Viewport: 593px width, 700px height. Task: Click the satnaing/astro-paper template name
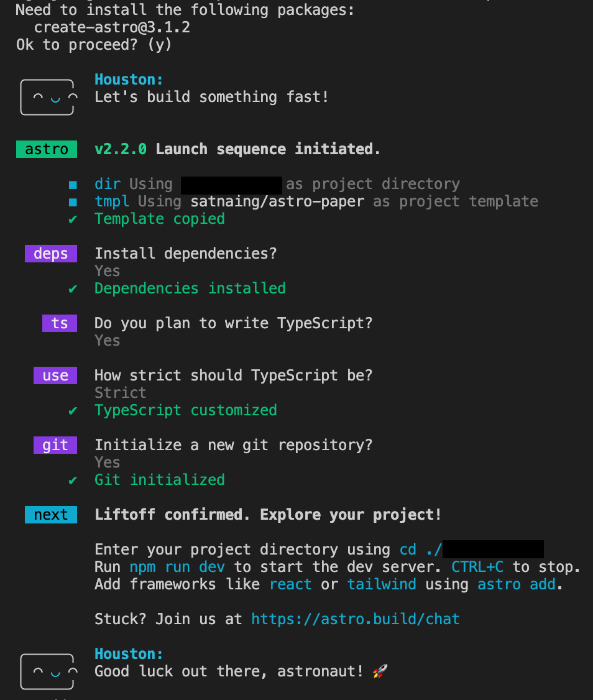coord(277,201)
